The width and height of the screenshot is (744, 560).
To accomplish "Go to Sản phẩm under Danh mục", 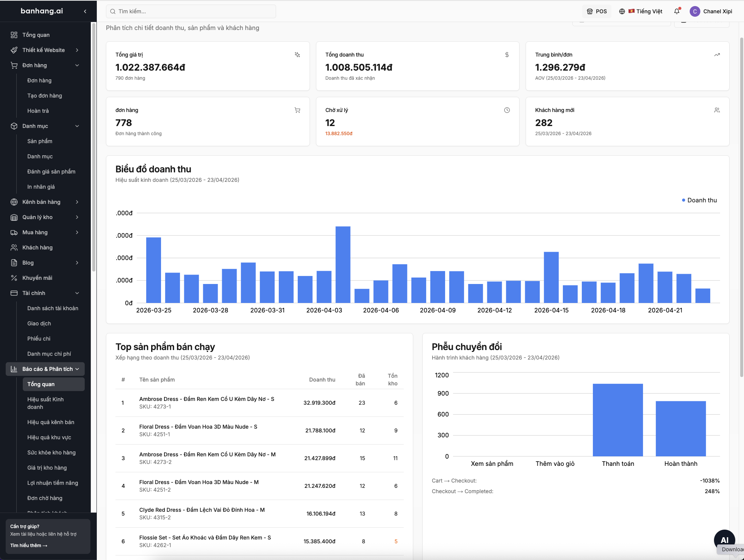I will pyautogui.click(x=40, y=141).
